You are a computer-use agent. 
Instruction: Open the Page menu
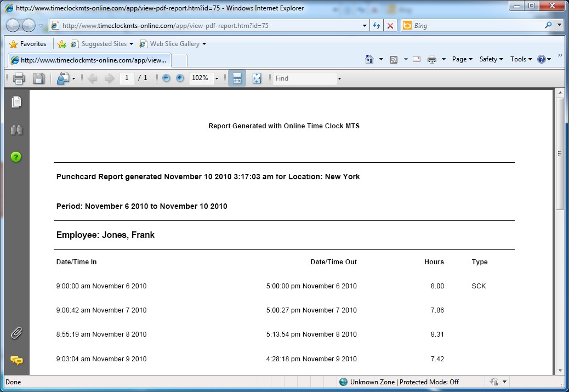[x=462, y=59]
